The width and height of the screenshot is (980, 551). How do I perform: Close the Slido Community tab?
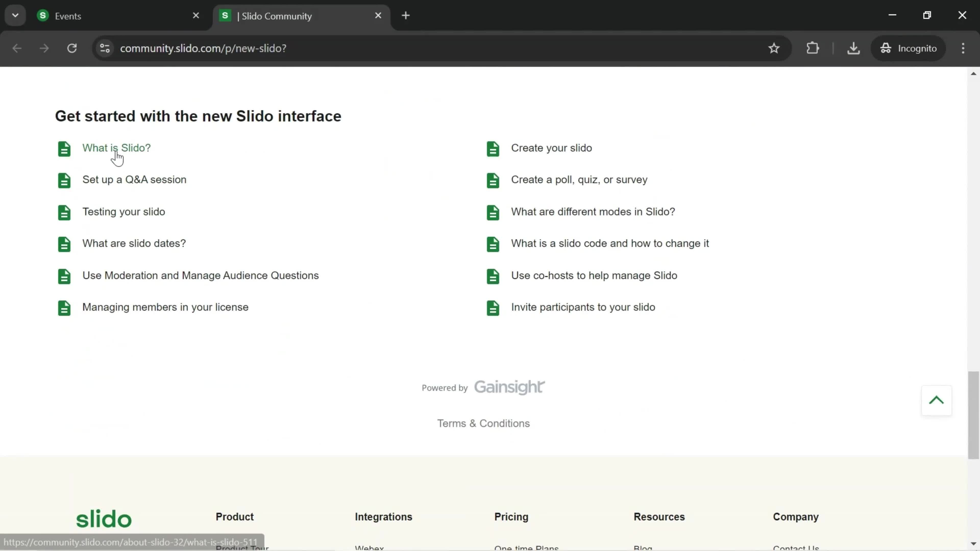coord(378,16)
